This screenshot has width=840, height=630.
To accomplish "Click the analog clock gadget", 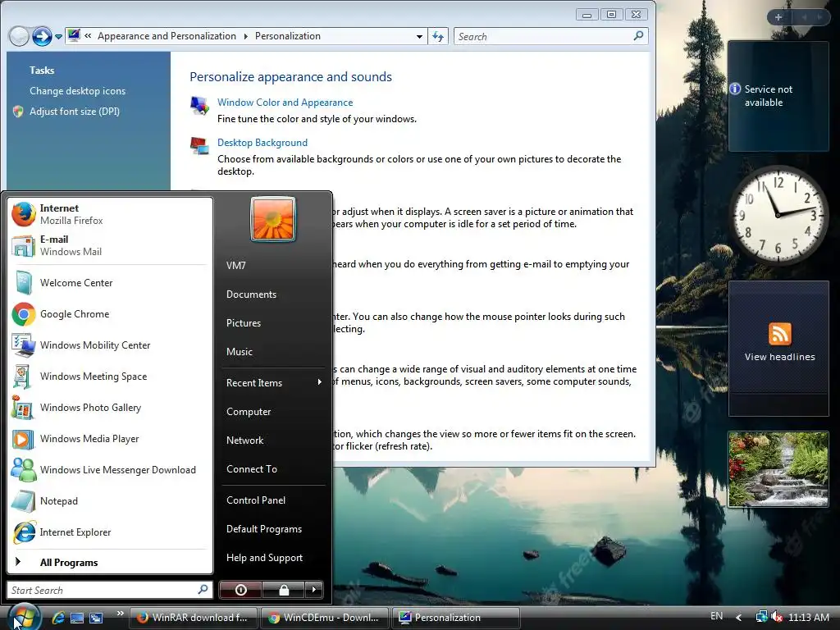I will click(x=778, y=214).
